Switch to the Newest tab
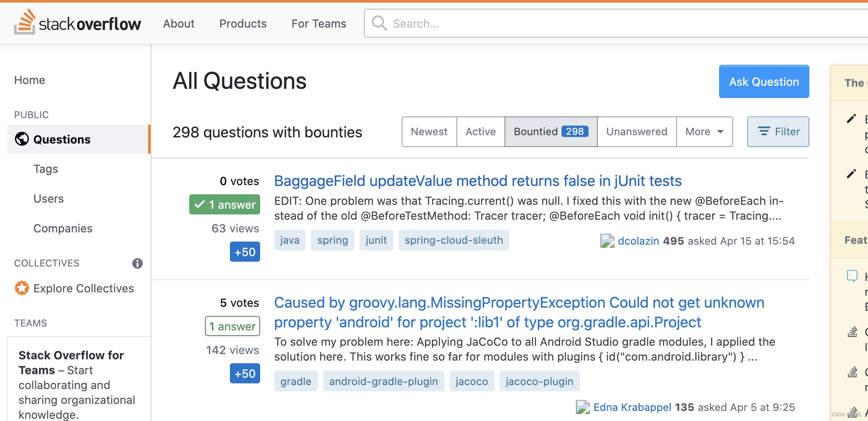This screenshot has width=868, height=421. pos(429,132)
